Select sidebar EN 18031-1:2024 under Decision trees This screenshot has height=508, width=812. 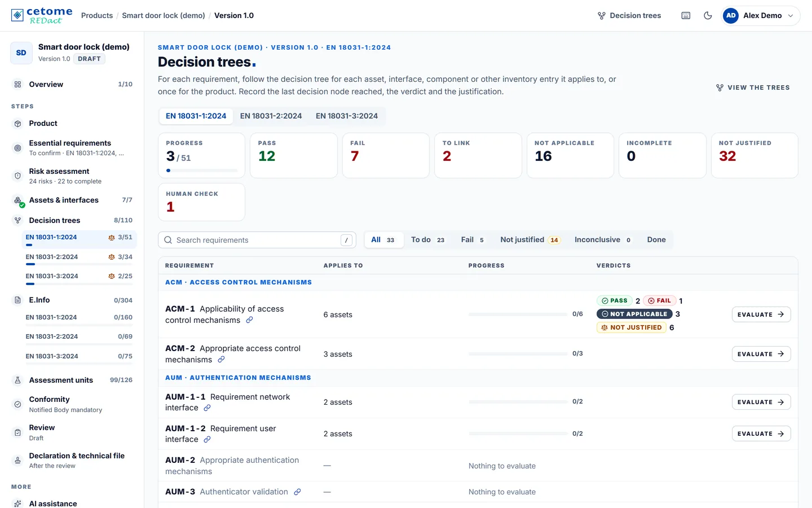(79, 239)
